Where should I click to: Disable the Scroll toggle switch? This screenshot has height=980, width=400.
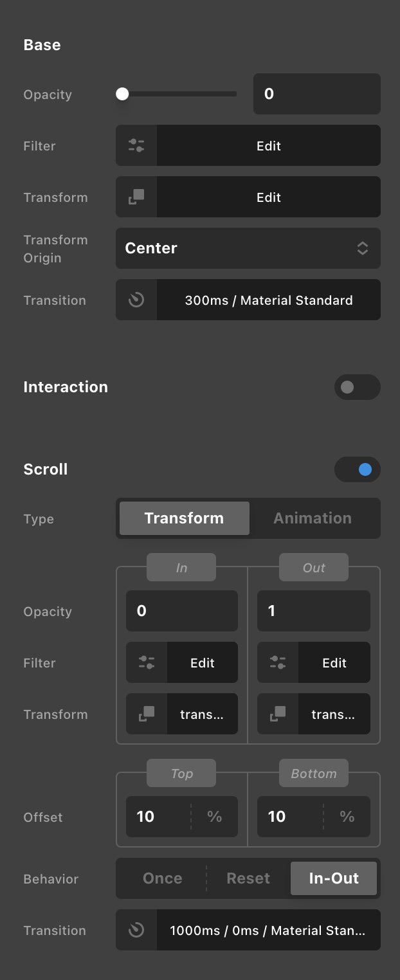tap(357, 469)
